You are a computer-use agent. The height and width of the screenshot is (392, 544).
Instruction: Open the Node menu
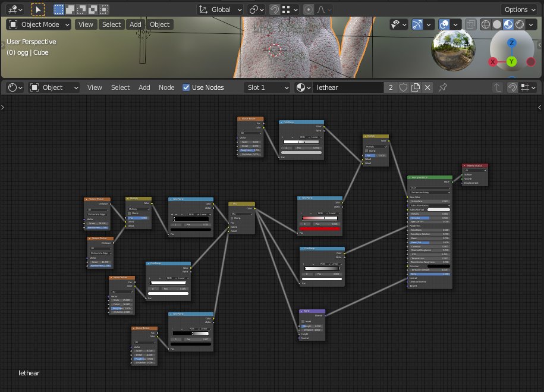pos(166,87)
